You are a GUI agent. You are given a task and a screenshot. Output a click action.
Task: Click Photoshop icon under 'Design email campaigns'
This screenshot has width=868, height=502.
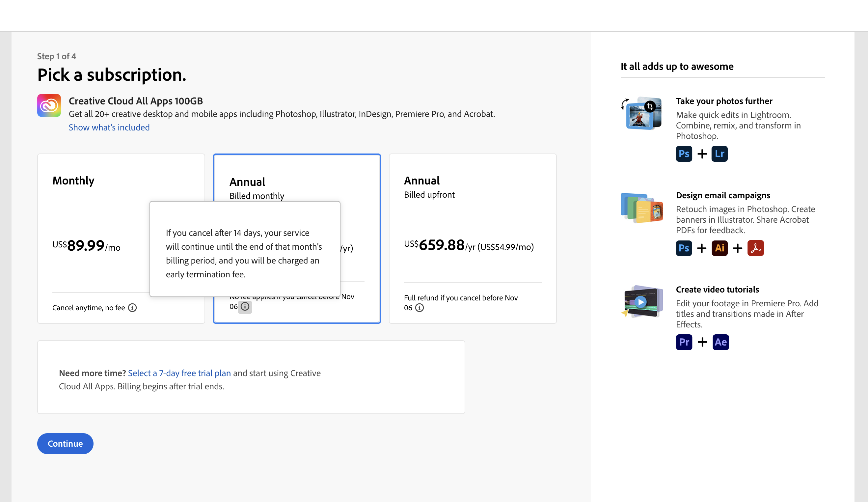684,248
